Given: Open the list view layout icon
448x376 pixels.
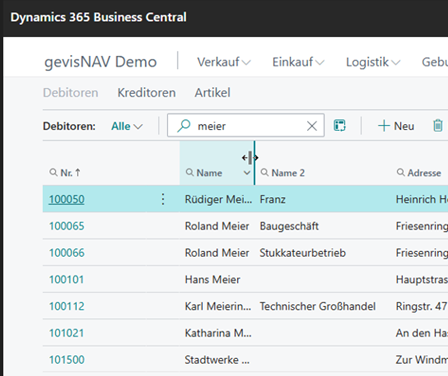Looking at the screenshot, I should [340, 126].
